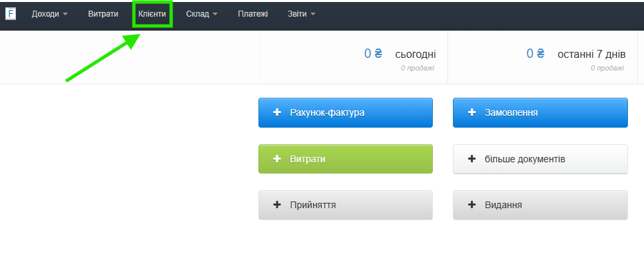The width and height of the screenshot is (644, 272).
Task: Click plus icon on green Витрати button
Action: (x=277, y=159)
